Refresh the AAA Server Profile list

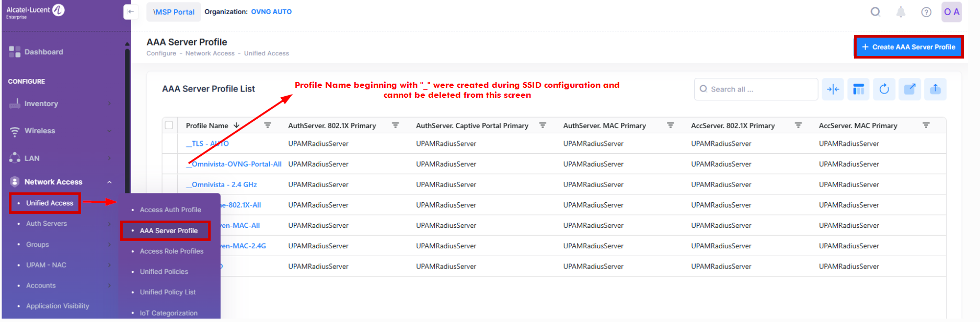[x=884, y=89]
